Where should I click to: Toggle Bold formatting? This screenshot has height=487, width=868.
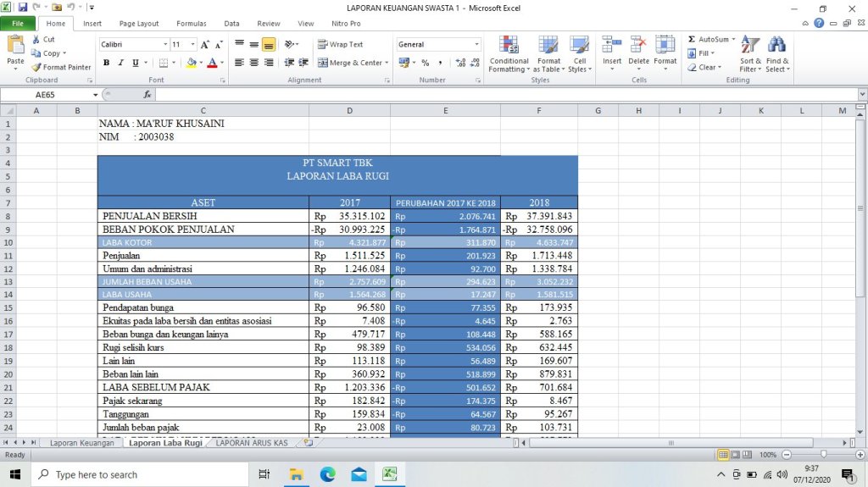[x=107, y=63]
